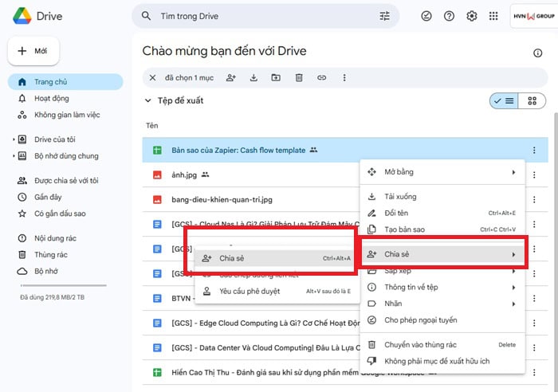The height and width of the screenshot is (392, 558).
Task: Switch to list view layout
Action: (x=504, y=101)
